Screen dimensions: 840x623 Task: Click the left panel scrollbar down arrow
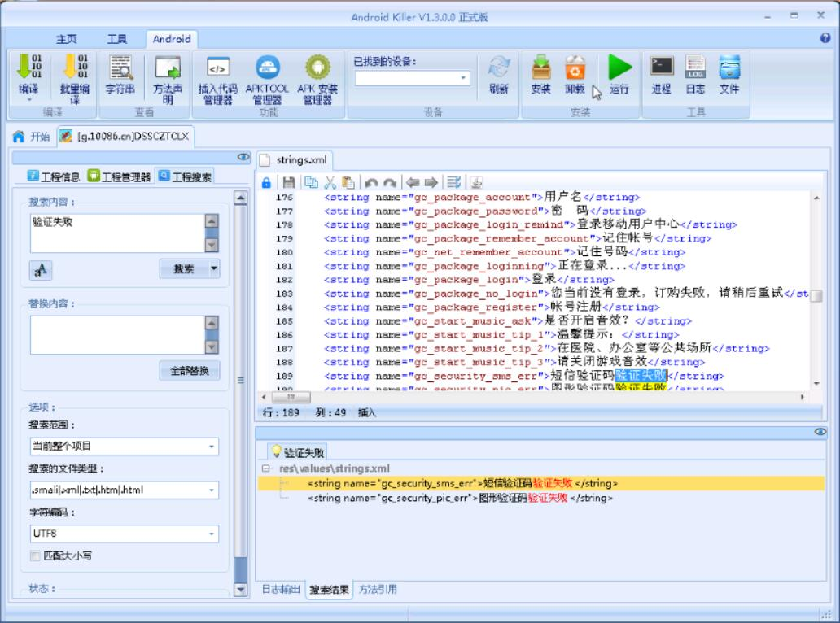[241, 590]
